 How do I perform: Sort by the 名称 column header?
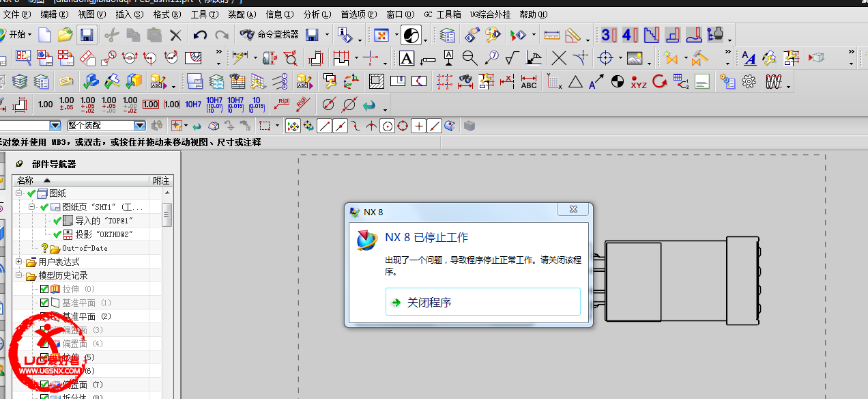pos(82,180)
